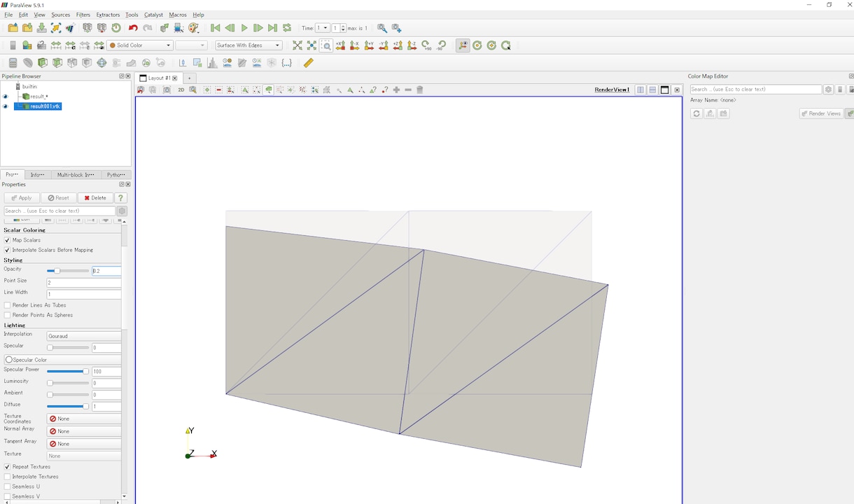Open the Normal Array None dropdown
The height and width of the screenshot is (504, 854).
click(x=84, y=431)
